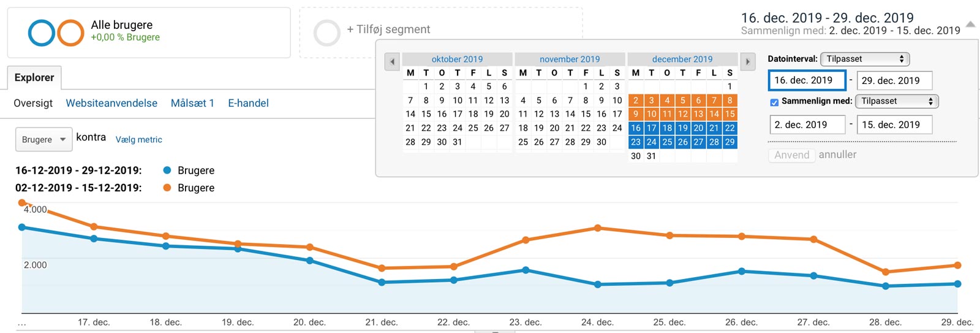Collapse the date range picker arrow
This screenshot has width=980, height=333.
tap(970, 25)
